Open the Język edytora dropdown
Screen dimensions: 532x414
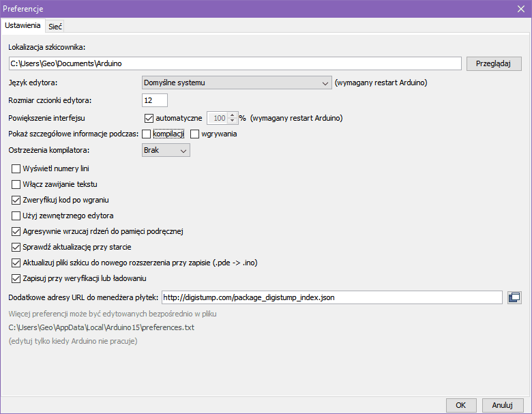[x=236, y=83]
